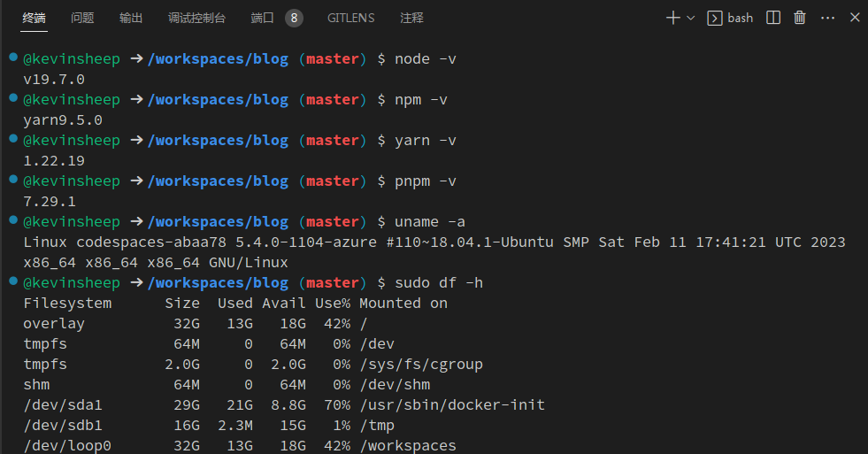Select the 终端 tab
This screenshot has width=868, height=454.
point(35,18)
